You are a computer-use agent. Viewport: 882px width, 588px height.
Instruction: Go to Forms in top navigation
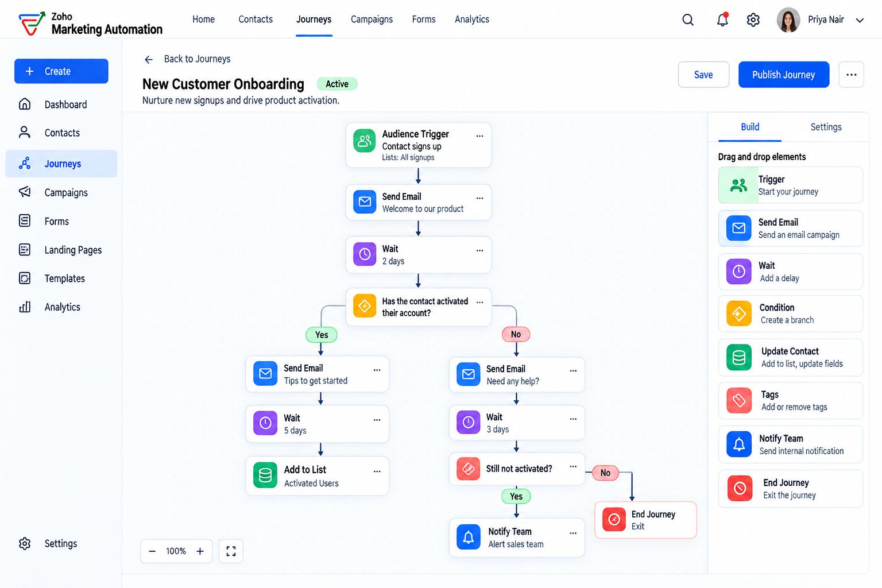click(x=424, y=20)
